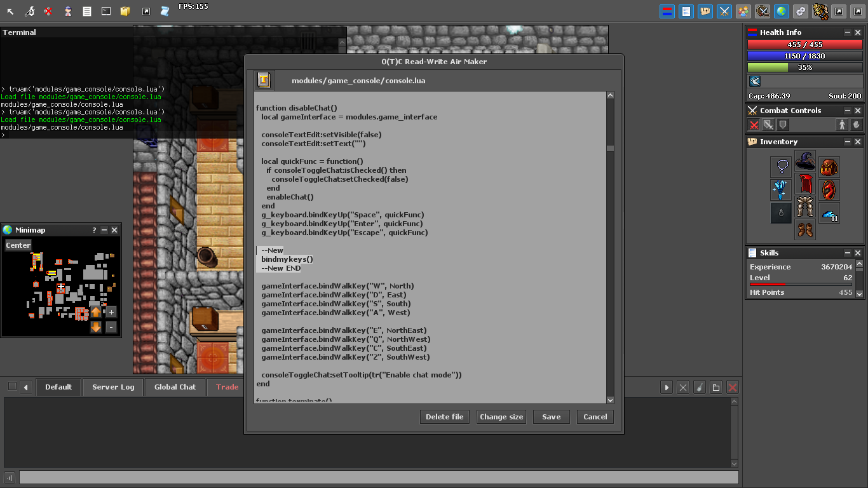Viewport: 868px width, 488px height.
Task: Go up a floor with minimap up arrow
Action: [96, 312]
